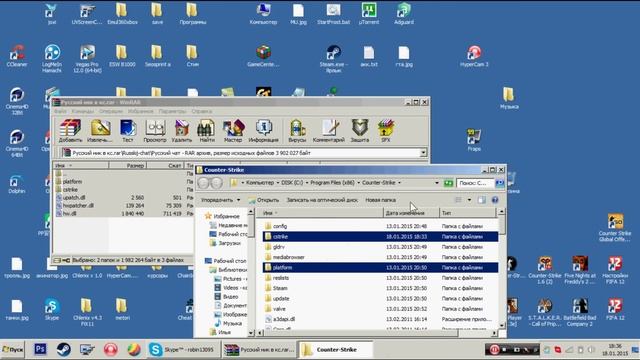Open the CCleaner desktop shortcut

(x=17, y=56)
